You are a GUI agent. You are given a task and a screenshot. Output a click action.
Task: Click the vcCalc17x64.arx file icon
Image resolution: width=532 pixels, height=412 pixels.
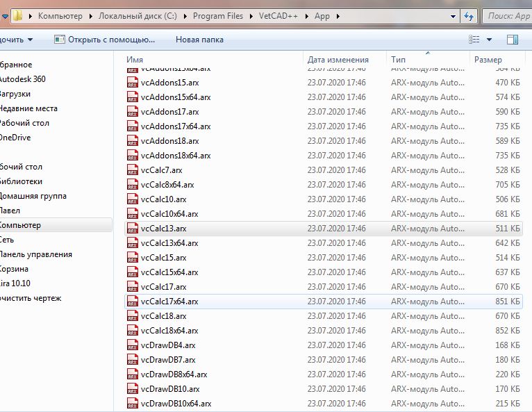(133, 302)
